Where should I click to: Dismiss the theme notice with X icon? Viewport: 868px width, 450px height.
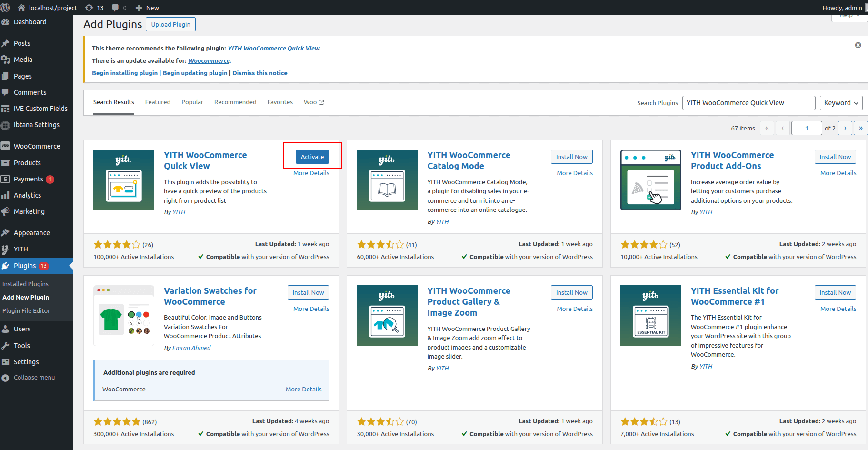[x=858, y=45]
